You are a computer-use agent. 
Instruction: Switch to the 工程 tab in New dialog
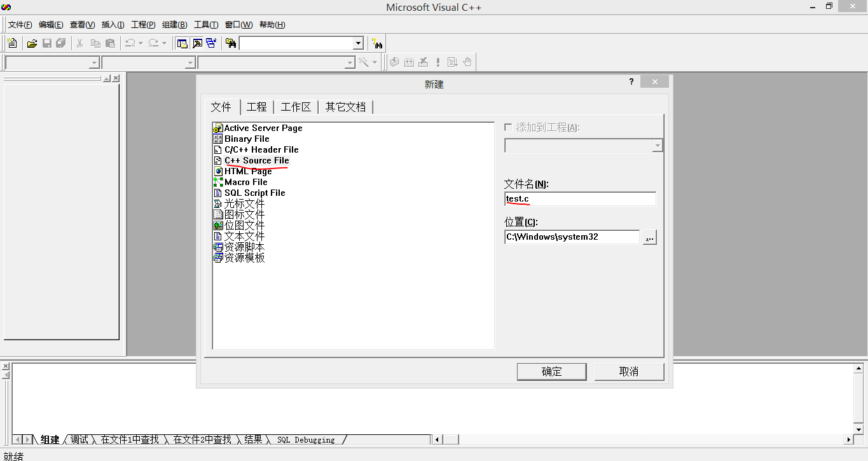pyautogui.click(x=257, y=107)
